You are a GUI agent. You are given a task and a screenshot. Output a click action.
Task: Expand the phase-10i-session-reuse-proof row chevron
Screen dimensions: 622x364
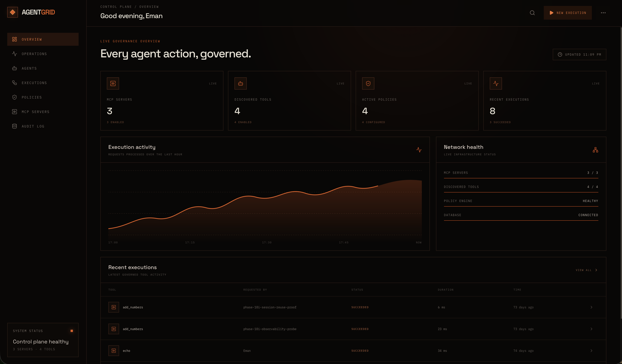pos(591,307)
